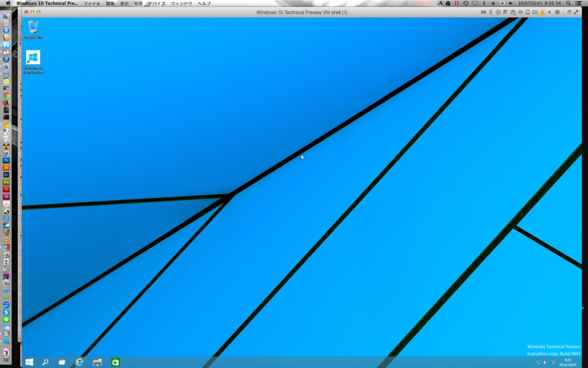Screen dimensions: 588x368
Task: Launch Internet Explorer from the taskbar
Action: 79,362
